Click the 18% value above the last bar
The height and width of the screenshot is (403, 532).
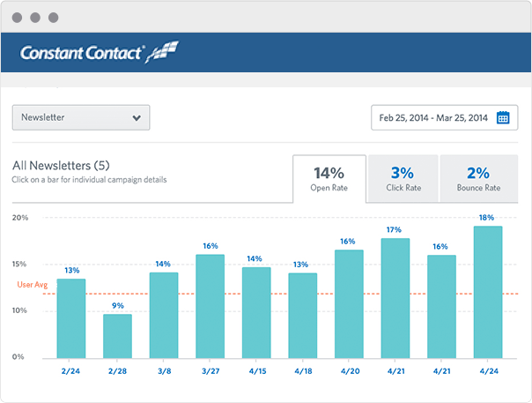(x=486, y=218)
